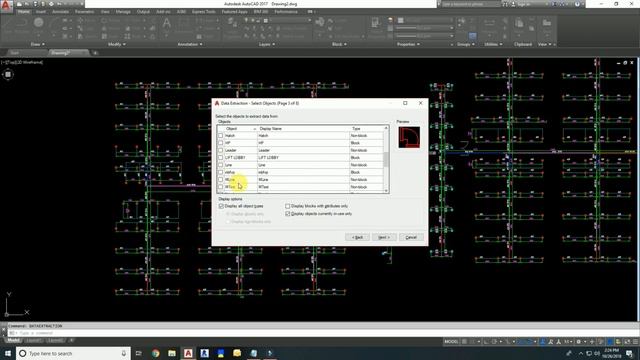Check the Line object checkbox
The height and width of the screenshot is (360, 640).
coord(221,165)
